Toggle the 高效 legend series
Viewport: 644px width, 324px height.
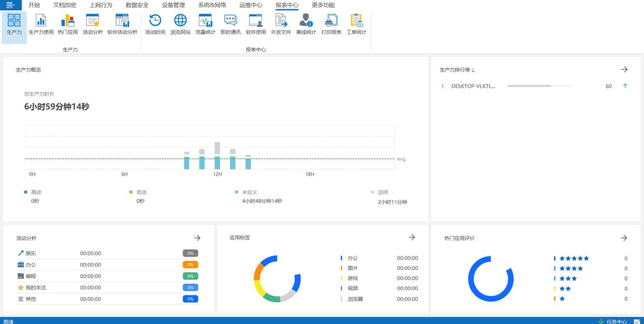[33, 192]
